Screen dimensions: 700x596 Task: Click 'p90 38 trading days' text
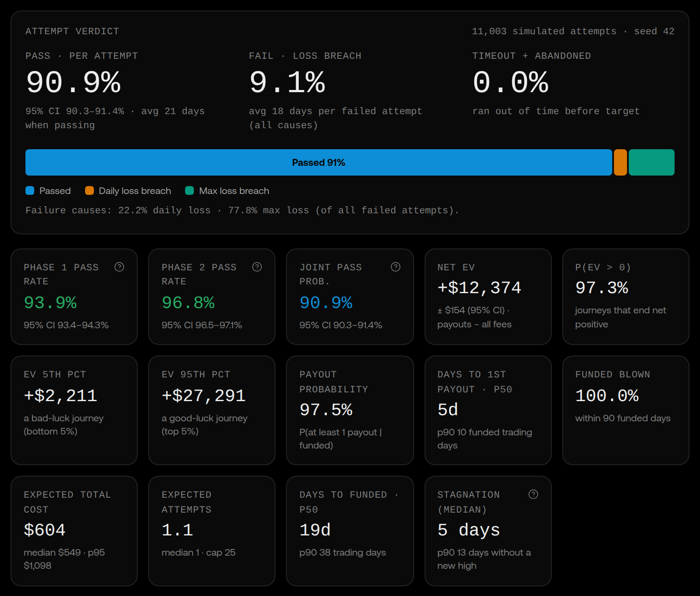point(343,553)
